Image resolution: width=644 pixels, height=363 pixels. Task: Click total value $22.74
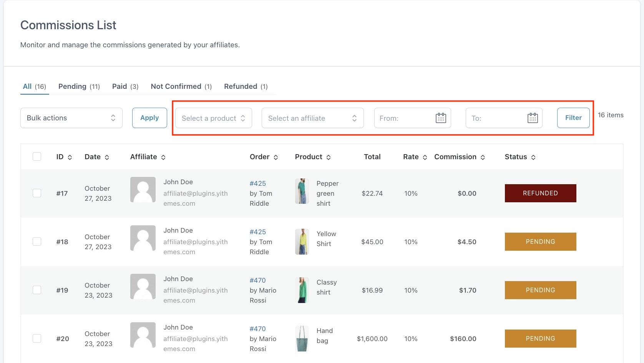(x=372, y=193)
